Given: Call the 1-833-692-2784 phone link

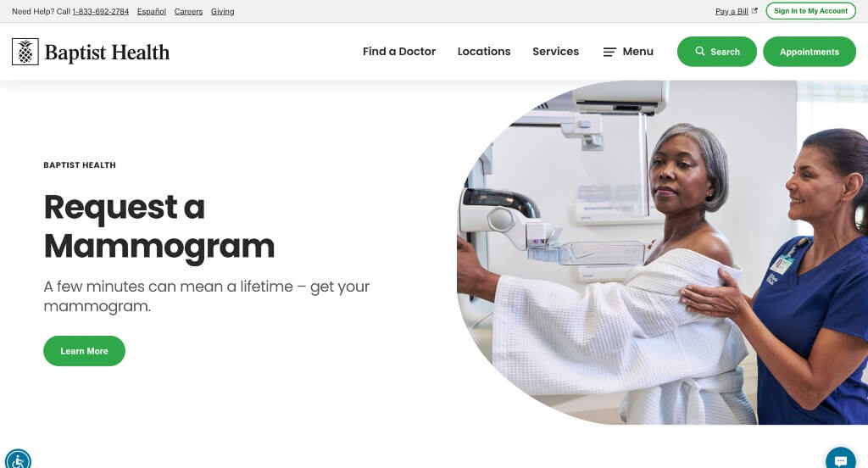Looking at the screenshot, I should pos(100,11).
